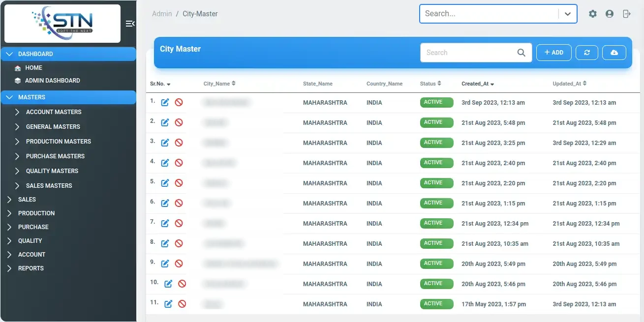Click the red block icon in row 3
This screenshot has height=322, width=644.
[x=179, y=143]
